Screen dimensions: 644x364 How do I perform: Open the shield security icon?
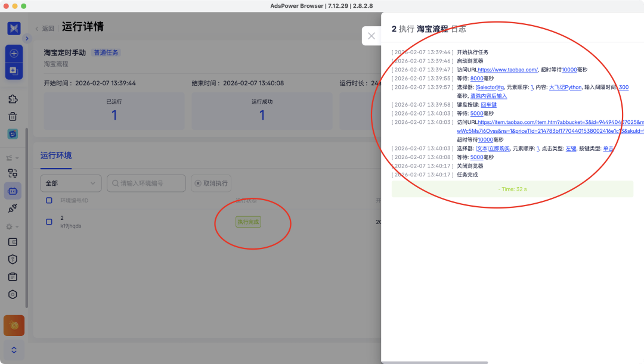click(13, 259)
